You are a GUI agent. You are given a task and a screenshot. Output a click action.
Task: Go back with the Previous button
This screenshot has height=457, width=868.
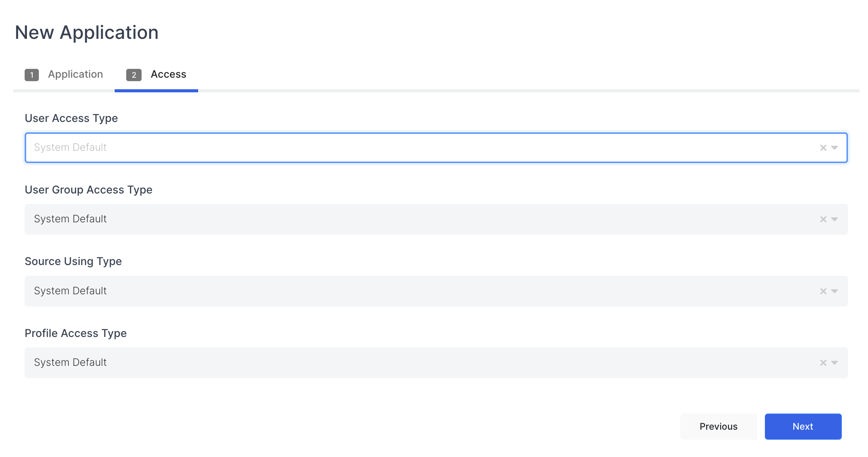[718, 427]
